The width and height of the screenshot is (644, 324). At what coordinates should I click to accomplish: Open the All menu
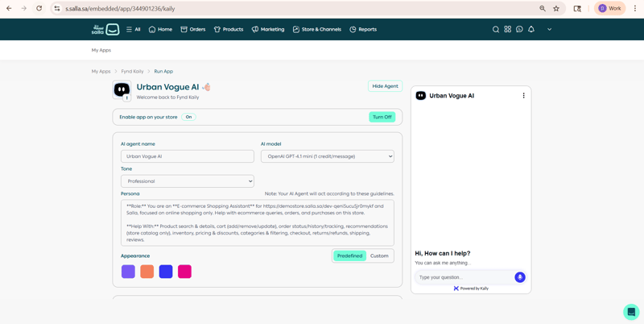click(133, 29)
